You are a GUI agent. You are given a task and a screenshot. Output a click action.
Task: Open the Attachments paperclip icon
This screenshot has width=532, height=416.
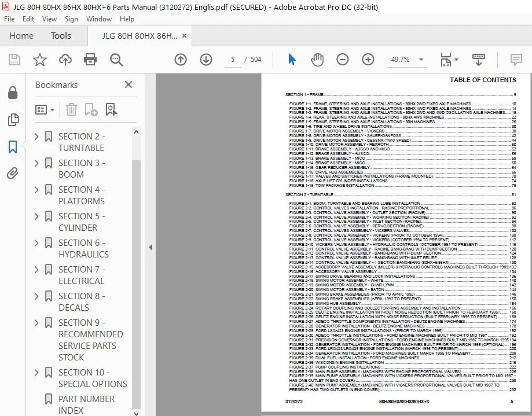pyautogui.click(x=13, y=173)
